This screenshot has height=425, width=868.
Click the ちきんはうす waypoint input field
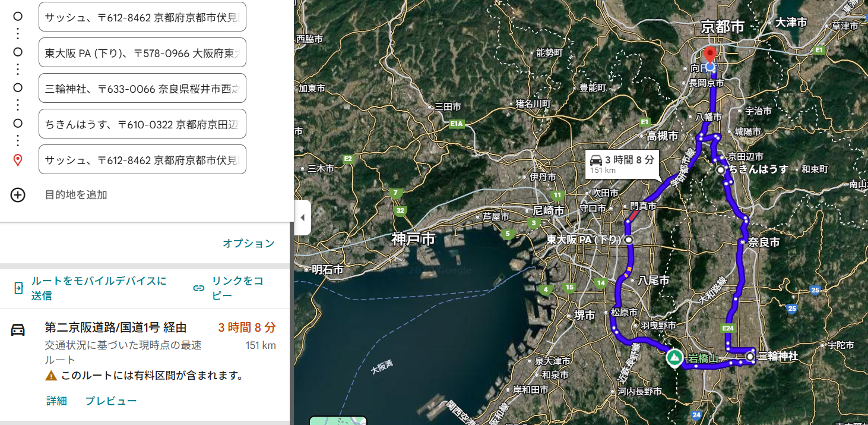(142, 124)
